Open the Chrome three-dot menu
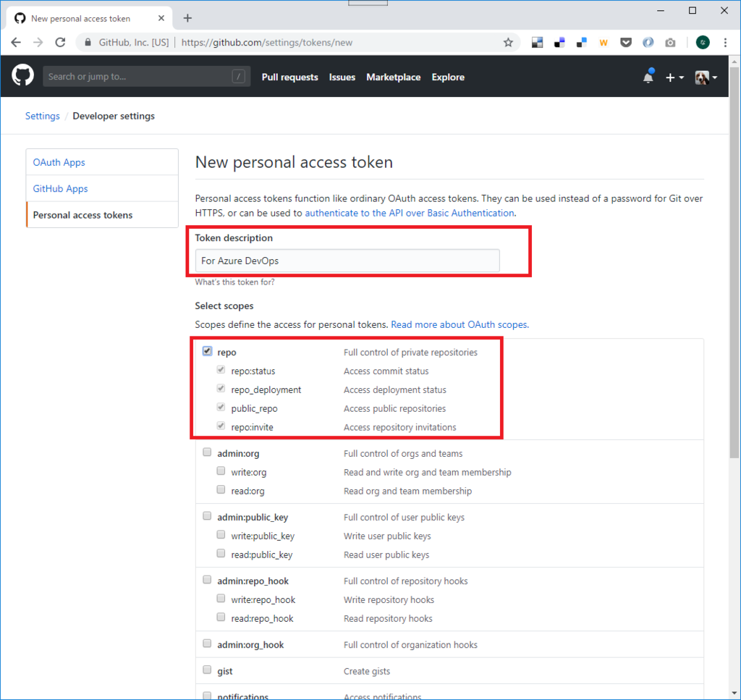This screenshot has width=741, height=700. tap(725, 43)
